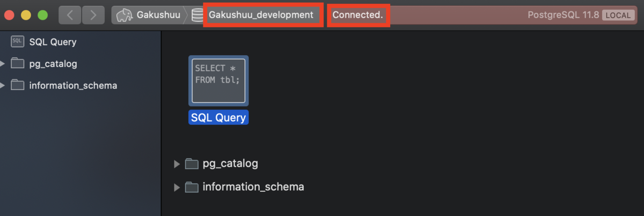Click the elephant icon beside Gakushuu

pyautogui.click(x=124, y=15)
